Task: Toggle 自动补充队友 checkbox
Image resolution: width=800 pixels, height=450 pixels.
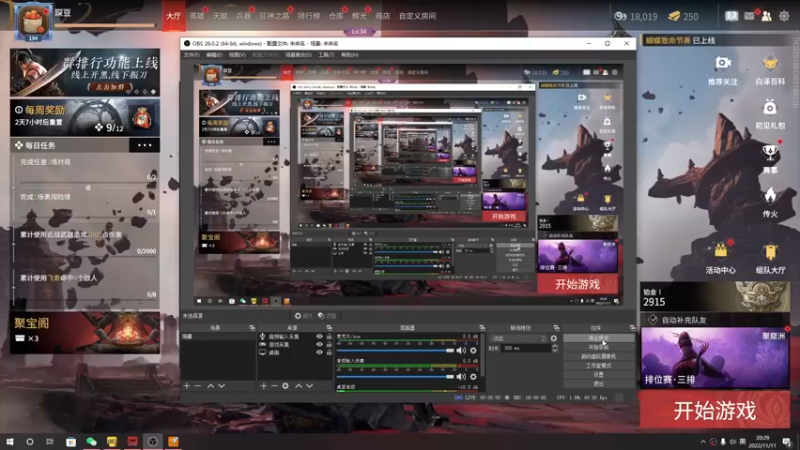Action: click(x=653, y=320)
